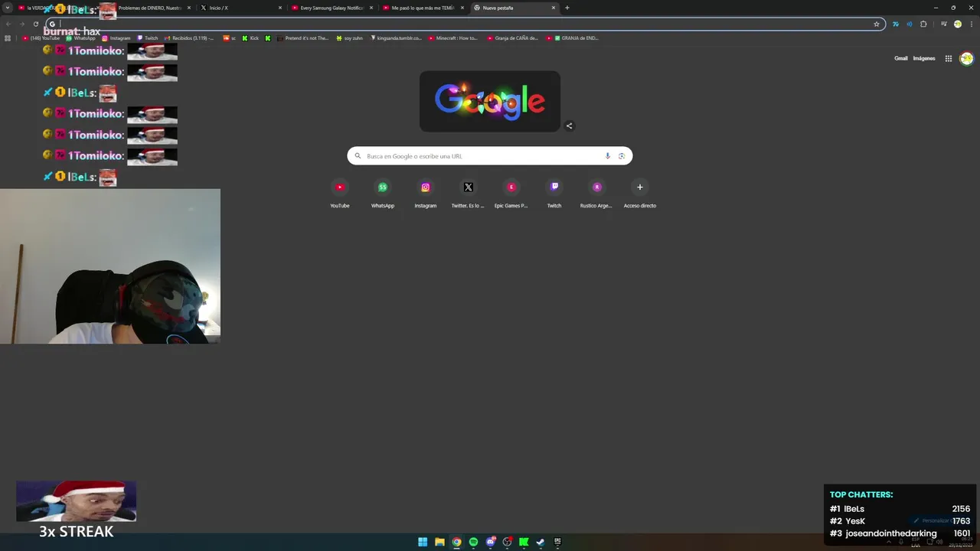This screenshot has width=980, height=551.
Task: Open the 'Granja de CAÑA de...' bookmark
Action: (x=513, y=37)
